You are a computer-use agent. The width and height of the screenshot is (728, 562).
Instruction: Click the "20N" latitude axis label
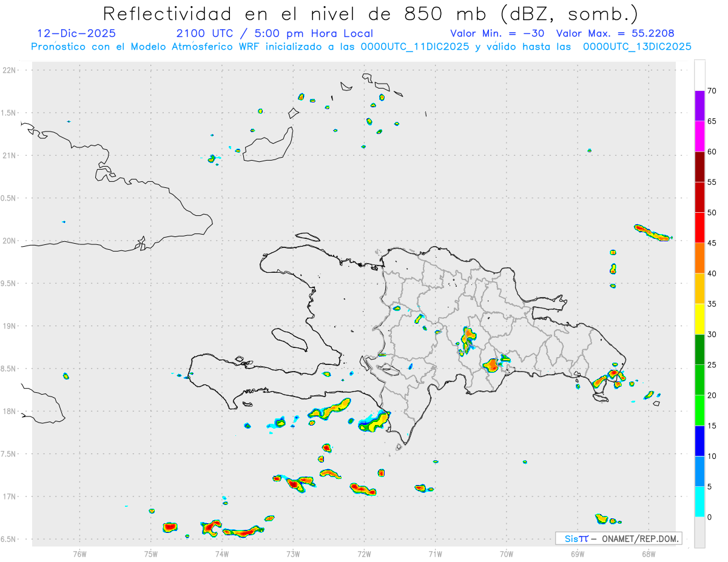click(x=9, y=241)
